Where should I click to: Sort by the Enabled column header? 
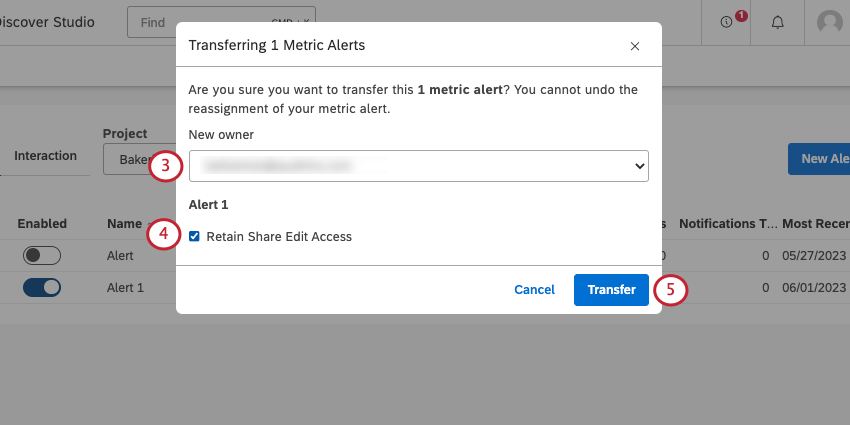pyautogui.click(x=42, y=224)
